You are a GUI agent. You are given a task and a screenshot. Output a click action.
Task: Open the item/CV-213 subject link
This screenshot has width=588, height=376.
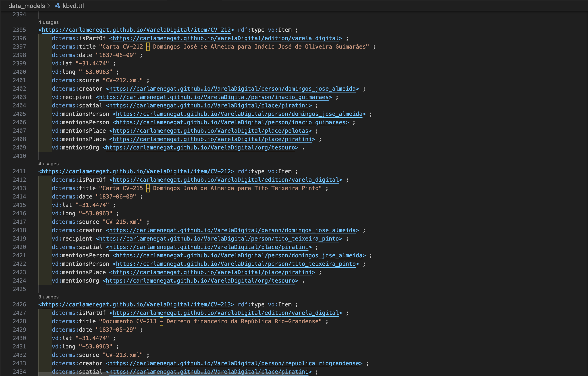coord(136,305)
